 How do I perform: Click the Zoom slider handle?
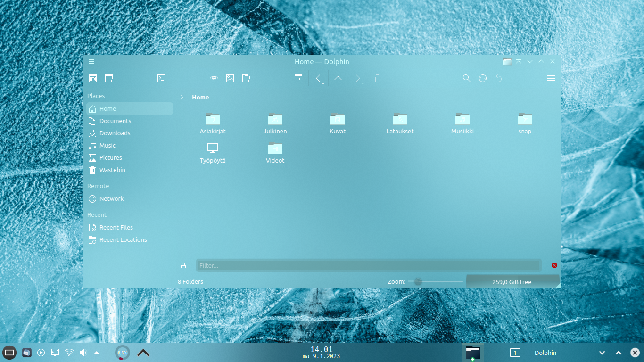[x=418, y=282]
